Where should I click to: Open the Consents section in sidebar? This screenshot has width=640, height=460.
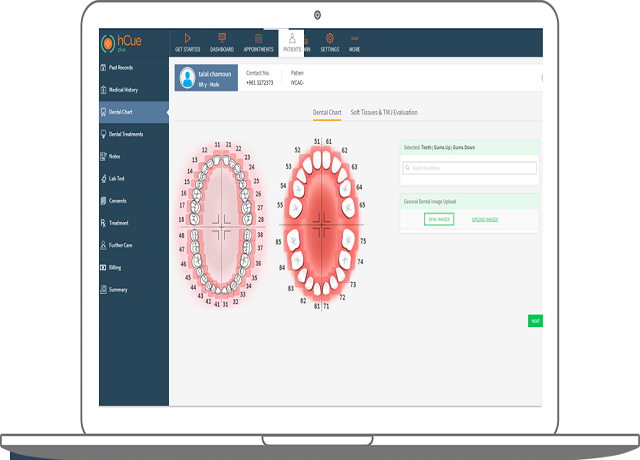click(x=118, y=201)
